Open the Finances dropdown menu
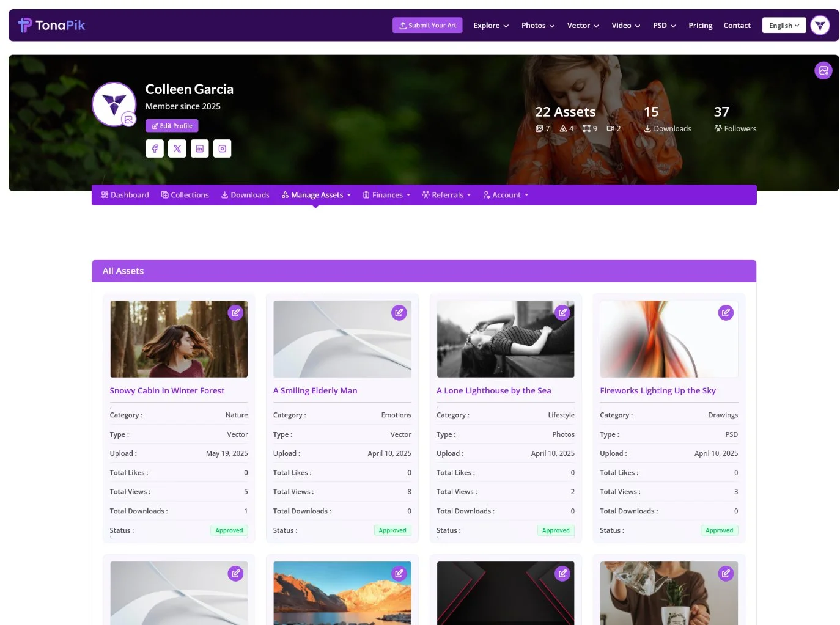Screen dimensions: 840x625 [x=386, y=195]
